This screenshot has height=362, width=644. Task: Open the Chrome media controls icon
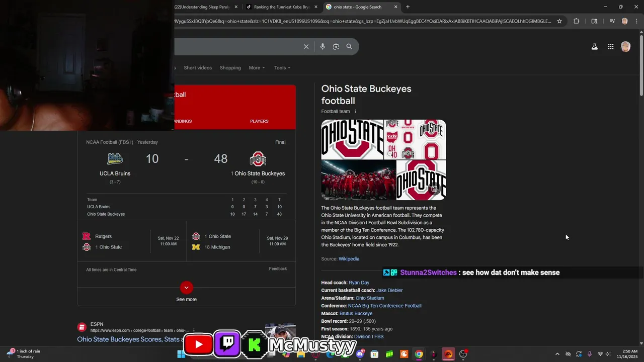[612, 21]
